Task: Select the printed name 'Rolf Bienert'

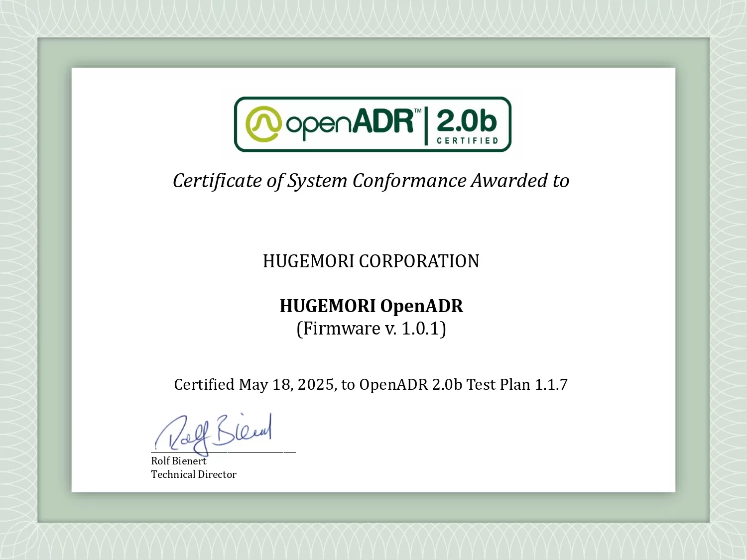Action: point(179,461)
